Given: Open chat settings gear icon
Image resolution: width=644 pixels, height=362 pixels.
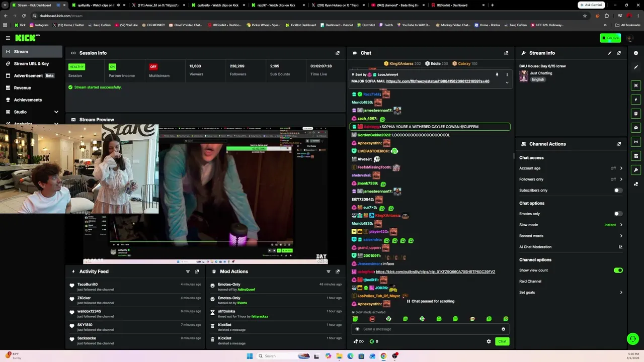Looking at the screenshot, I should tap(489, 341).
